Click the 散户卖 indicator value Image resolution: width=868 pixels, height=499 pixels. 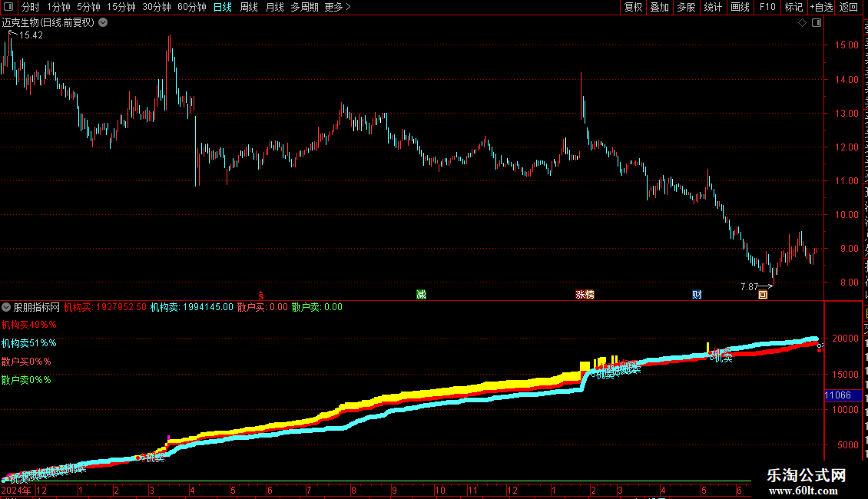(317, 307)
